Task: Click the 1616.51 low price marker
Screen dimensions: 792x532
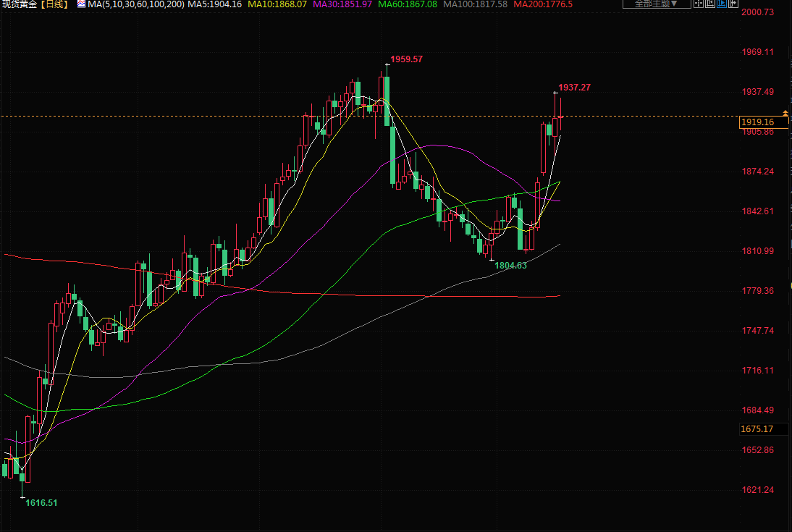Action: coord(41,502)
